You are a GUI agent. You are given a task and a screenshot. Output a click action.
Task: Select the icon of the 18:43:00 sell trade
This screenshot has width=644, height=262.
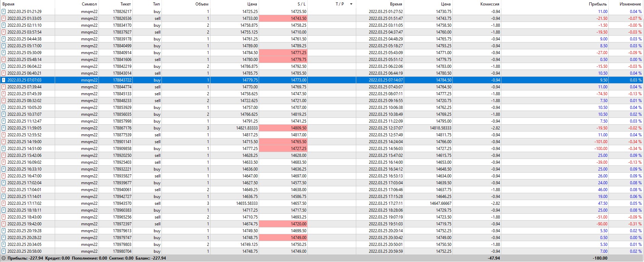pos(4,217)
